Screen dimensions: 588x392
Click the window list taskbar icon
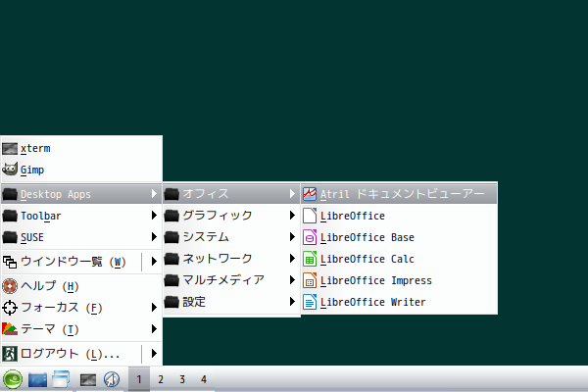61,379
